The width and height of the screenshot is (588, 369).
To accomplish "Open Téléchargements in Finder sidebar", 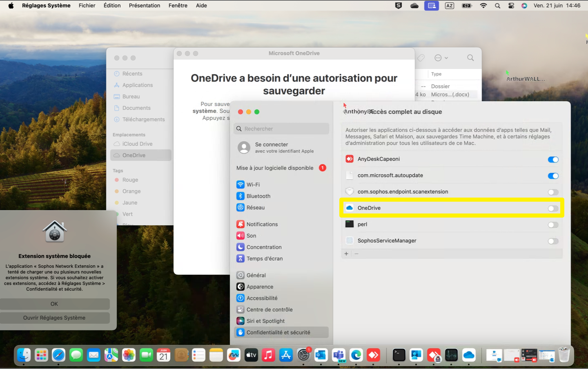I will [x=141, y=119].
